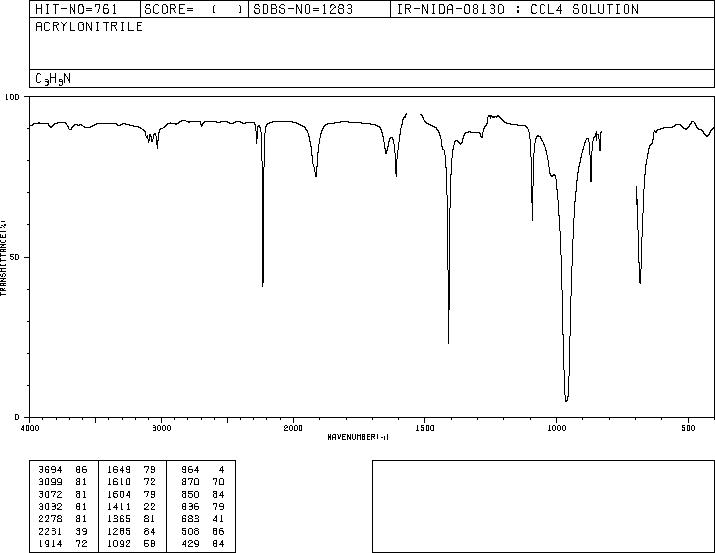Click the spectrum peak bottom near 1914
The image size is (715, 553).
(x=316, y=176)
